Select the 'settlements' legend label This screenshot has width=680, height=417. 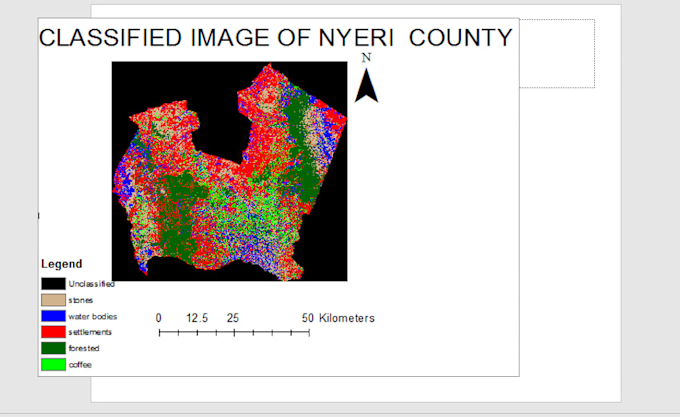pyautogui.click(x=90, y=332)
